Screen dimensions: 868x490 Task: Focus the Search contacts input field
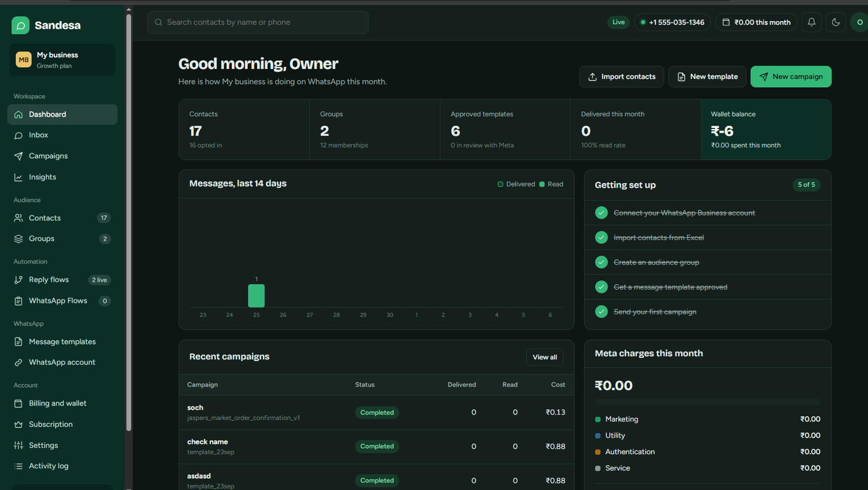click(x=258, y=22)
